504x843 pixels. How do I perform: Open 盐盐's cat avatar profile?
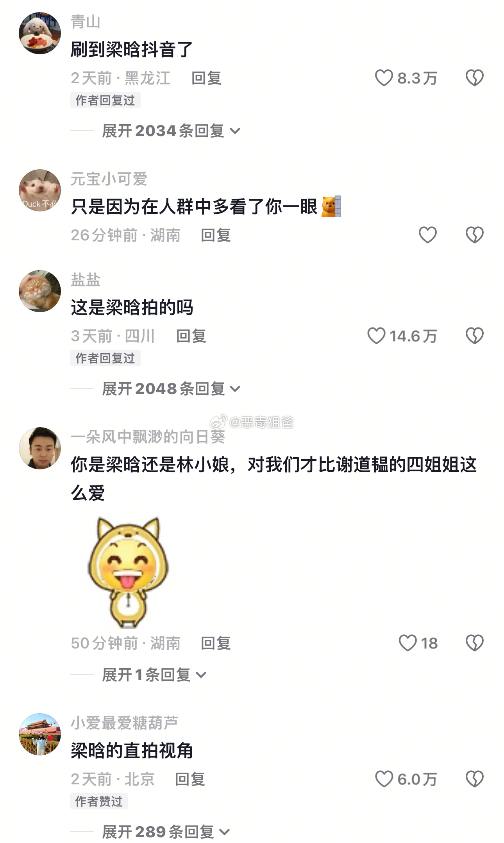click(x=40, y=291)
